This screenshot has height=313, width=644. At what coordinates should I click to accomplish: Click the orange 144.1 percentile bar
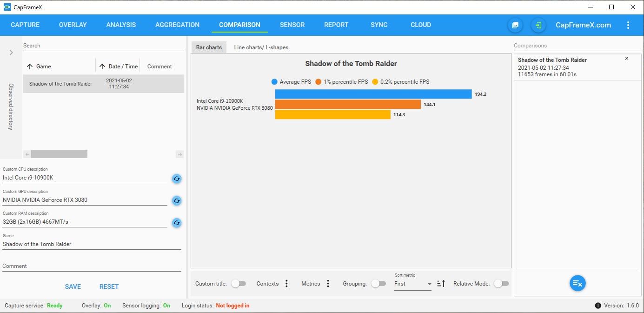click(348, 104)
